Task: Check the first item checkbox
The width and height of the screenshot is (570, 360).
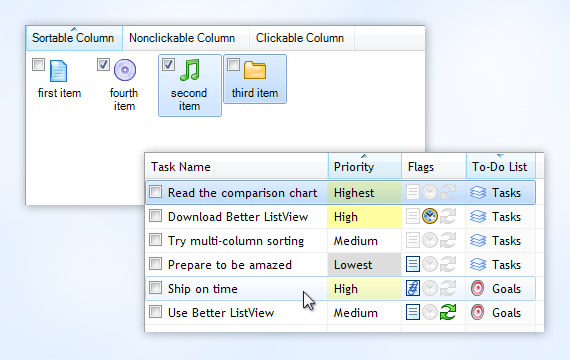Action: coord(38,64)
